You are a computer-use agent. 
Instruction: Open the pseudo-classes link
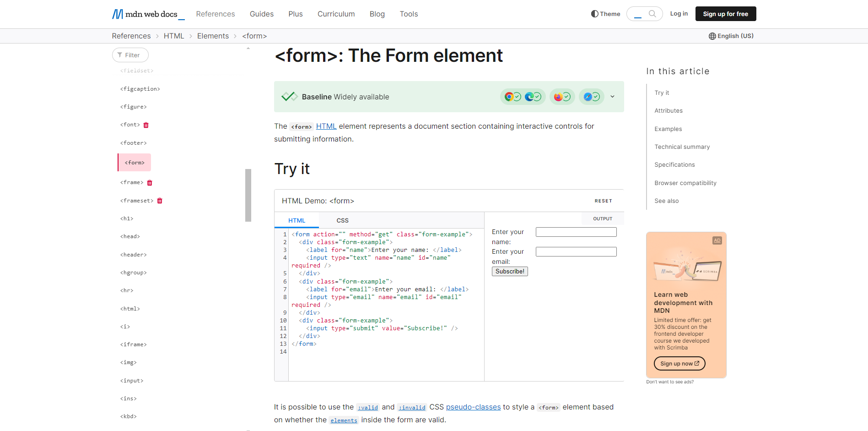pos(473,407)
